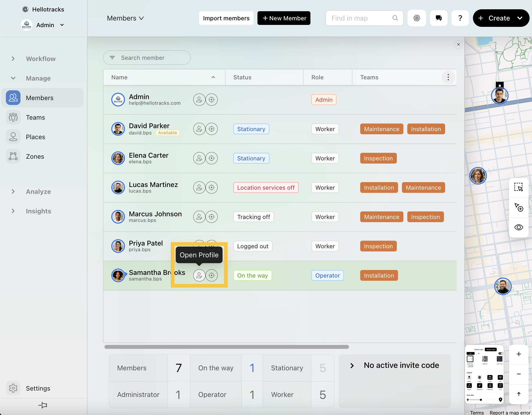Toggle the Zones map layer
Viewport: 532px width, 415px height.
tap(490, 377)
